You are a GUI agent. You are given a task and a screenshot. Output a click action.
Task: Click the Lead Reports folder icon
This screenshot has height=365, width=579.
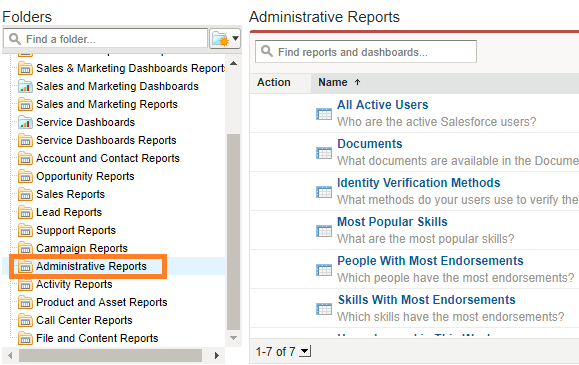(25, 212)
